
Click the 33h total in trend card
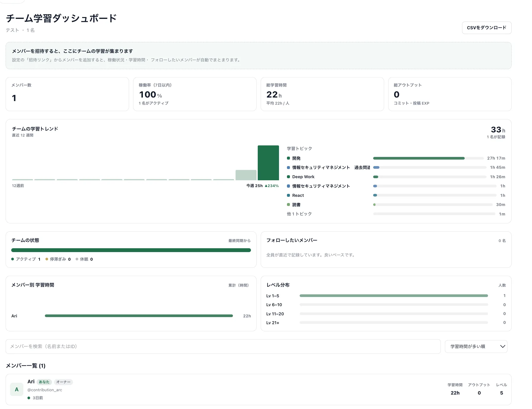pos(498,130)
